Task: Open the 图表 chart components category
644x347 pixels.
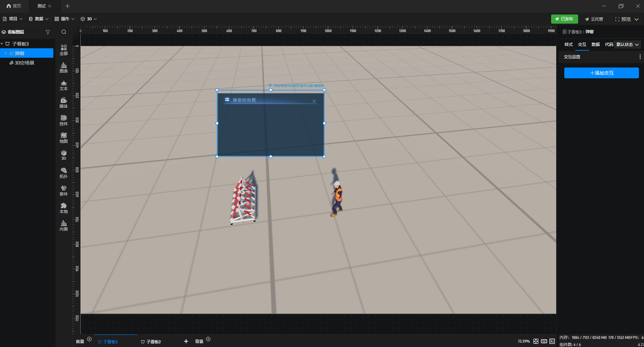Action: 63,68
